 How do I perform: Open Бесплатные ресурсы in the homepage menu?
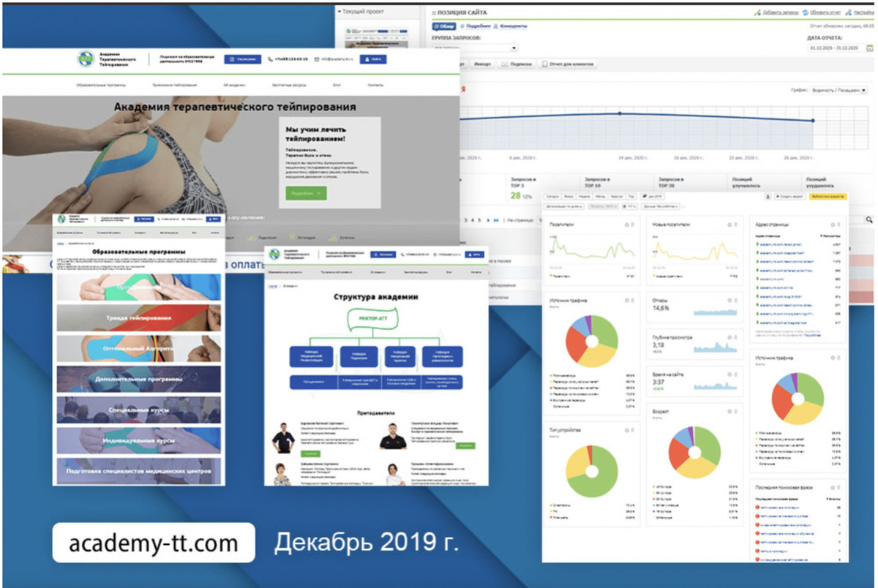pyautogui.click(x=288, y=86)
